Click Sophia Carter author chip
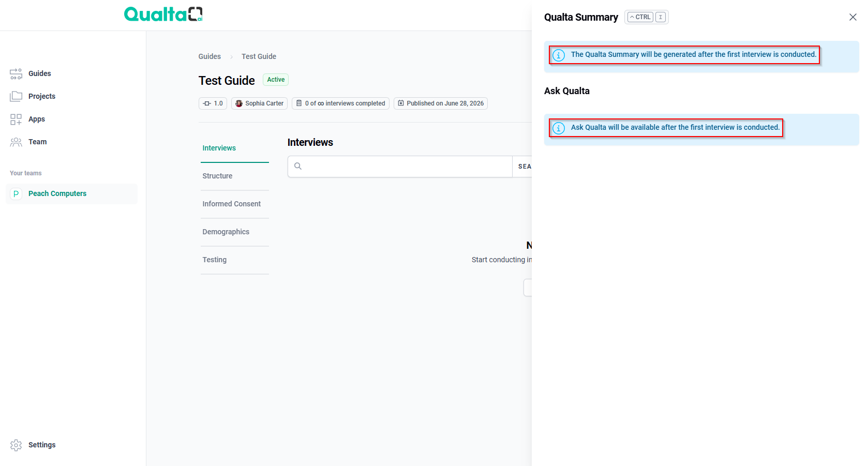This screenshot has height=466, width=868. pos(259,103)
